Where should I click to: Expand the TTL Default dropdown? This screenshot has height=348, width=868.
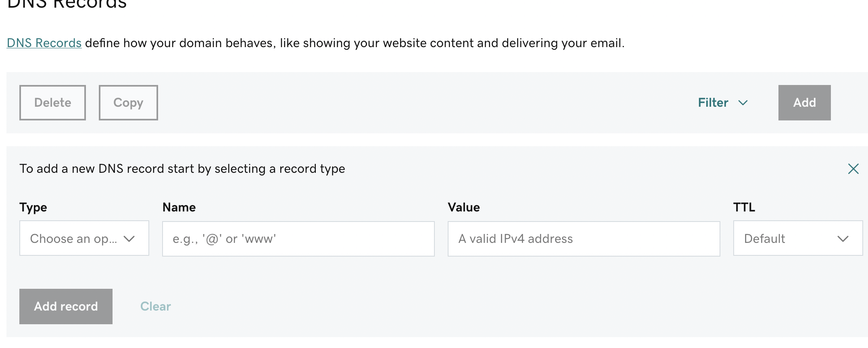click(x=798, y=238)
